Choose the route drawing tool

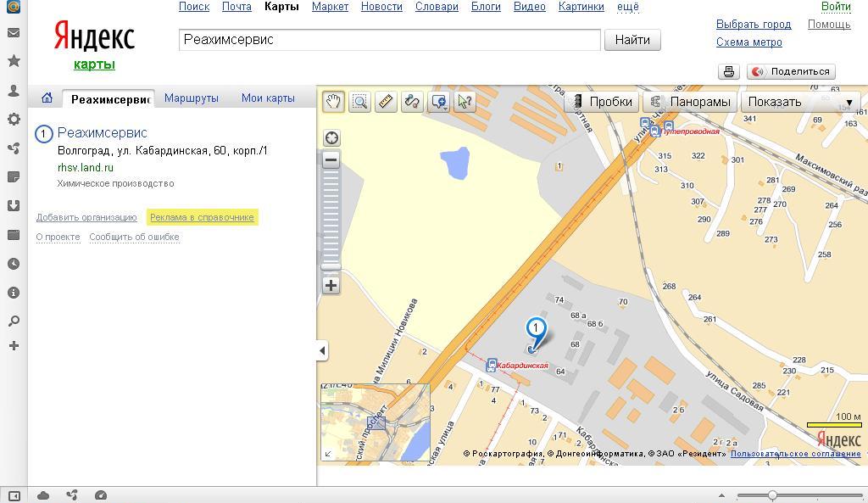coord(412,102)
